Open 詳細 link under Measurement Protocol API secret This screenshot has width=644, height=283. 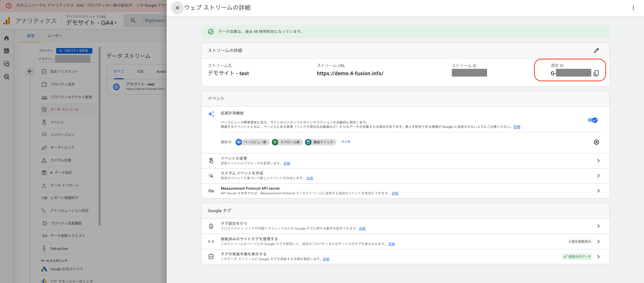coord(395,193)
